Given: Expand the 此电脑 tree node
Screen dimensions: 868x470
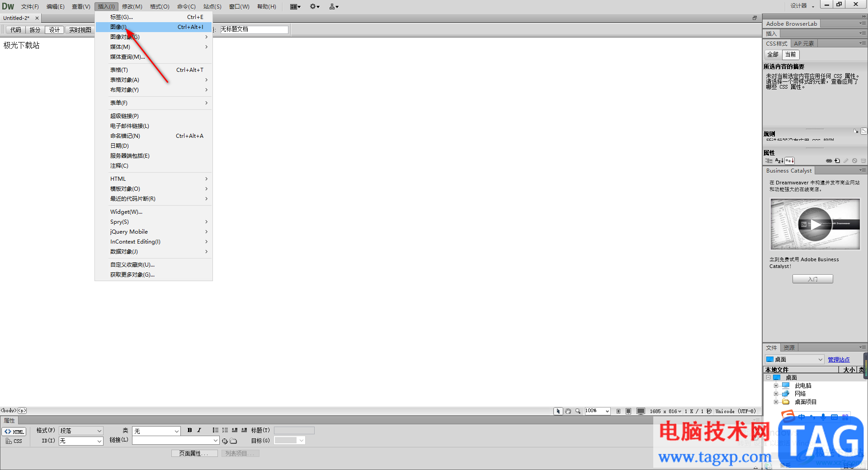Looking at the screenshot, I should [x=776, y=385].
